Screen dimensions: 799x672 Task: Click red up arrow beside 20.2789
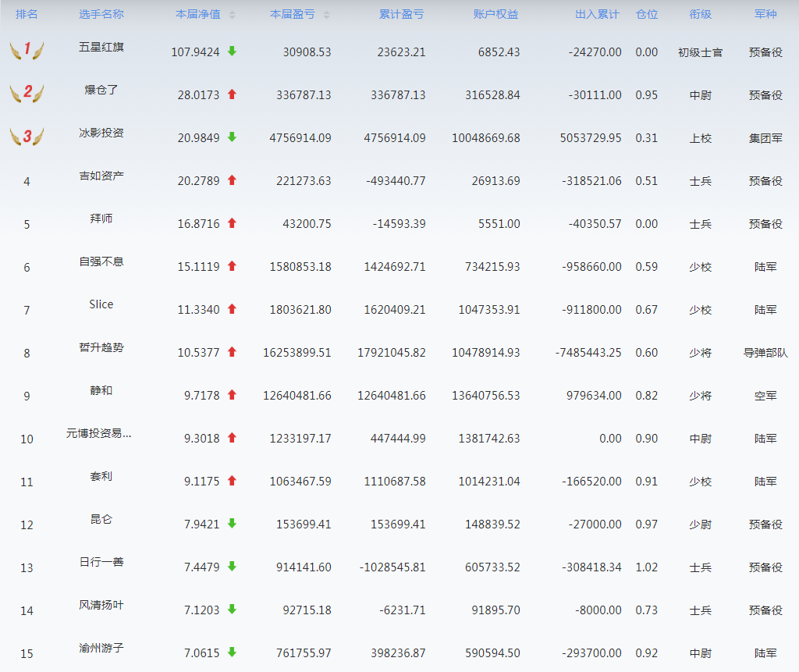pyautogui.click(x=232, y=180)
